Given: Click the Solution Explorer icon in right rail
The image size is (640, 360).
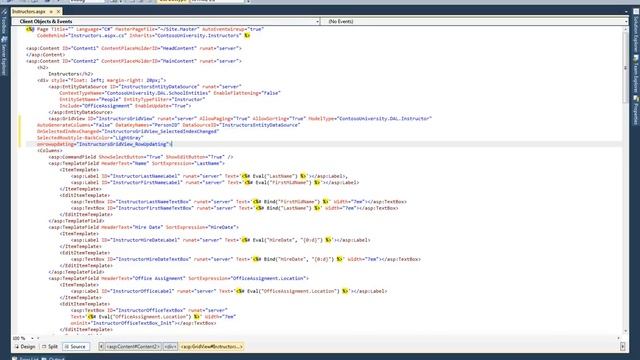Looking at the screenshot, I should [x=636, y=12].
